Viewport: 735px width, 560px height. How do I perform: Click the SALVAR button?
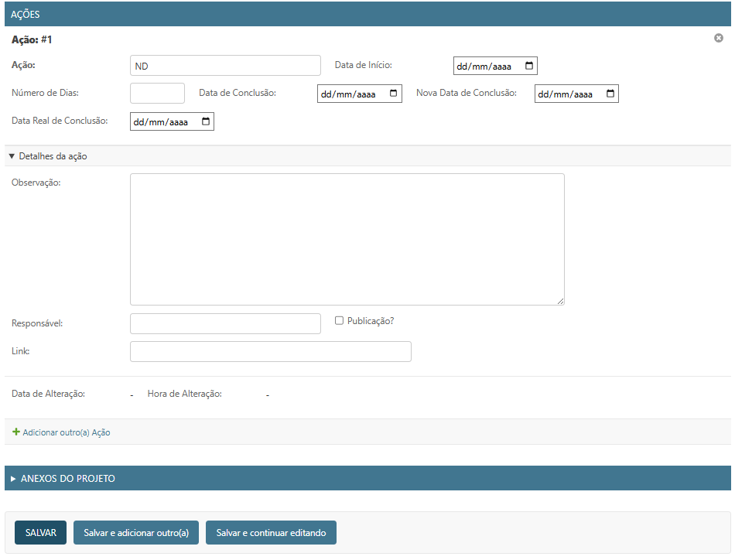[40, 532]
